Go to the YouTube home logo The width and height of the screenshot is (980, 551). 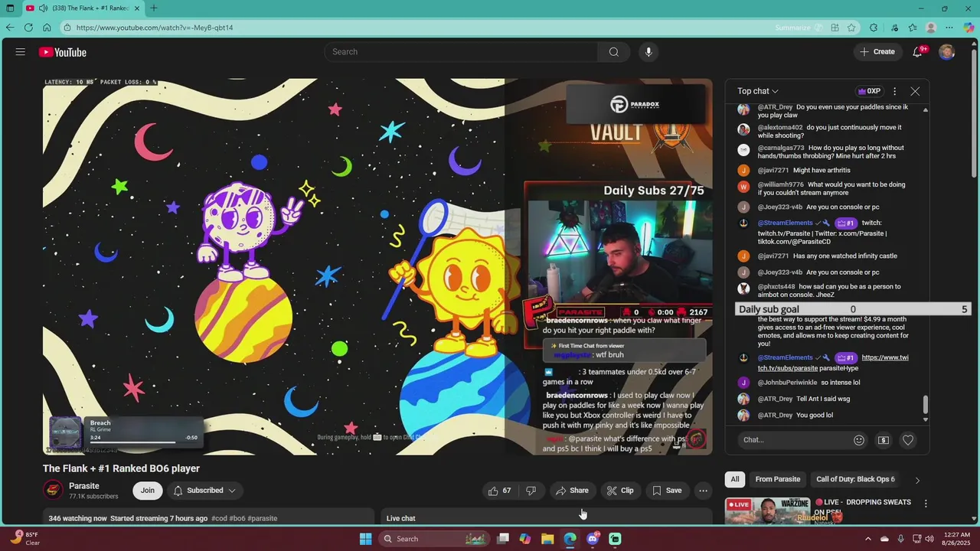click(x=63, y=52)
